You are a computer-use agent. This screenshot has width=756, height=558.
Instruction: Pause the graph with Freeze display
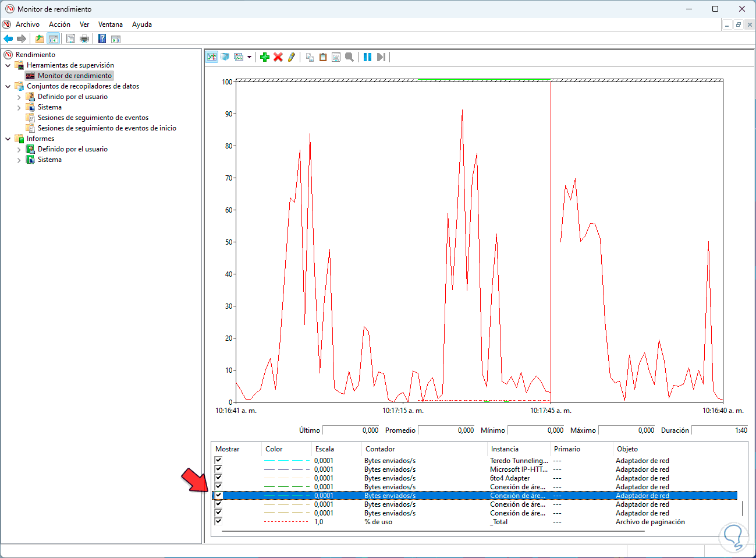(x=367, y=57)
